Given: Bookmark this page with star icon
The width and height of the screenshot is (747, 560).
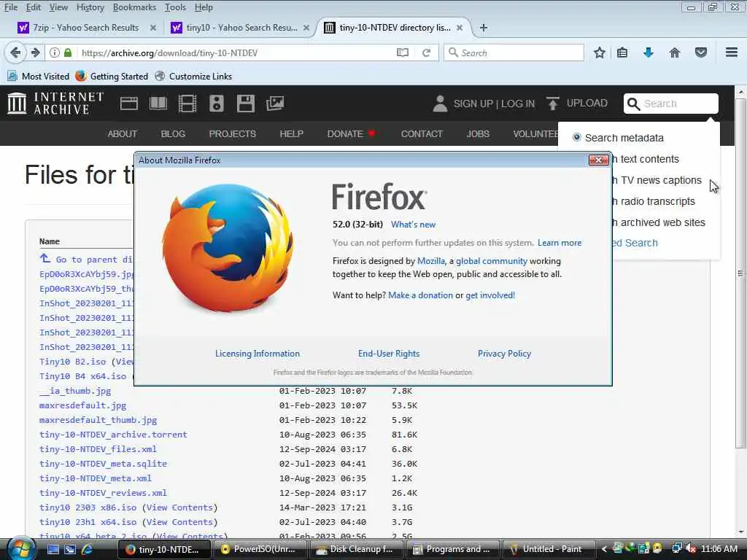Looking at the screenshot, I should pos(600,52).
